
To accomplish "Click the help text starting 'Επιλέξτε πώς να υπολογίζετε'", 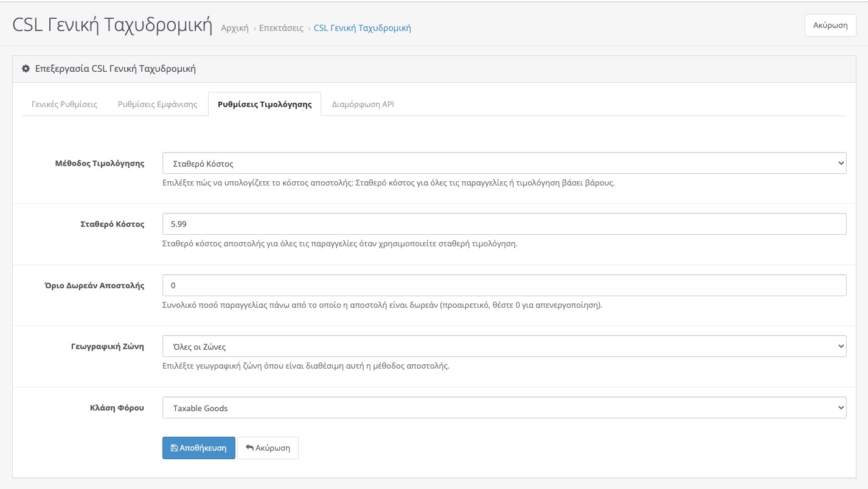I will pos(389,182).
